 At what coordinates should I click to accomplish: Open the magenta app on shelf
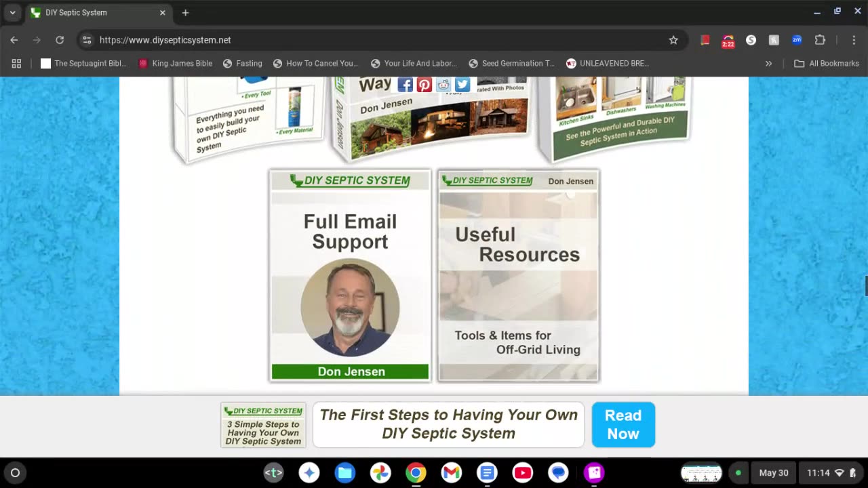point(594,472)
